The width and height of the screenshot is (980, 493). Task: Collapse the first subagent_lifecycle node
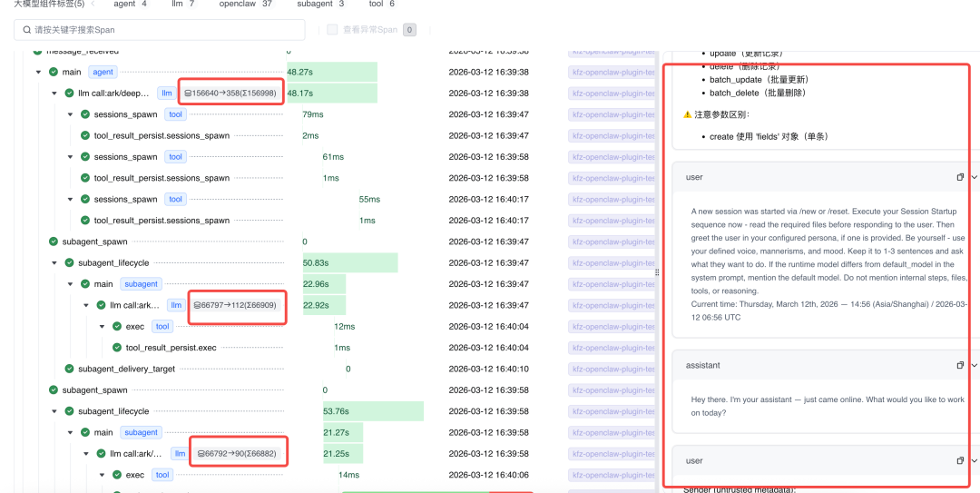54,262
